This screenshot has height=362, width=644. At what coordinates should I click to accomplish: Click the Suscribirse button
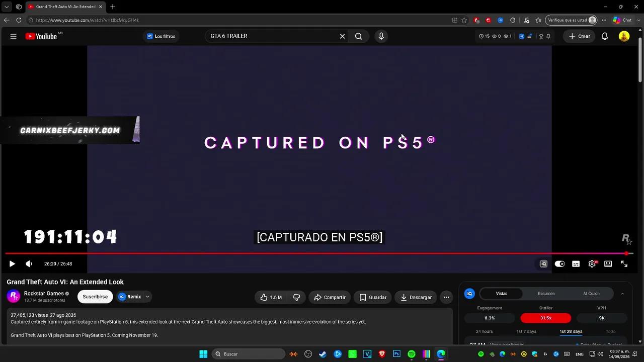95,297
